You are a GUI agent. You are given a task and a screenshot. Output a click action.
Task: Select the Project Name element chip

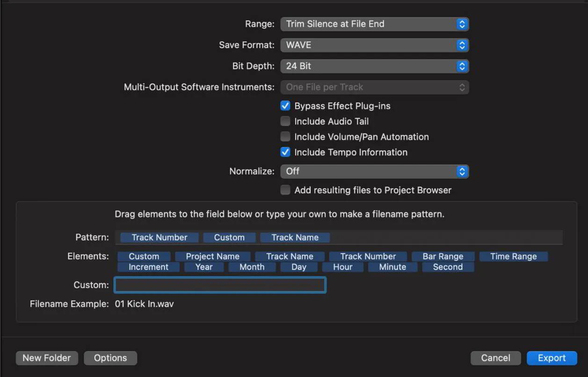(212, 256)
